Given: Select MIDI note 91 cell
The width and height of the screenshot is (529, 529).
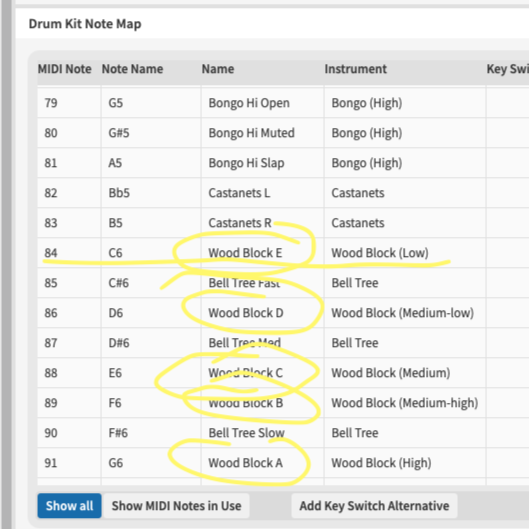Looking at the screenshot, I should tap(69, 463).
